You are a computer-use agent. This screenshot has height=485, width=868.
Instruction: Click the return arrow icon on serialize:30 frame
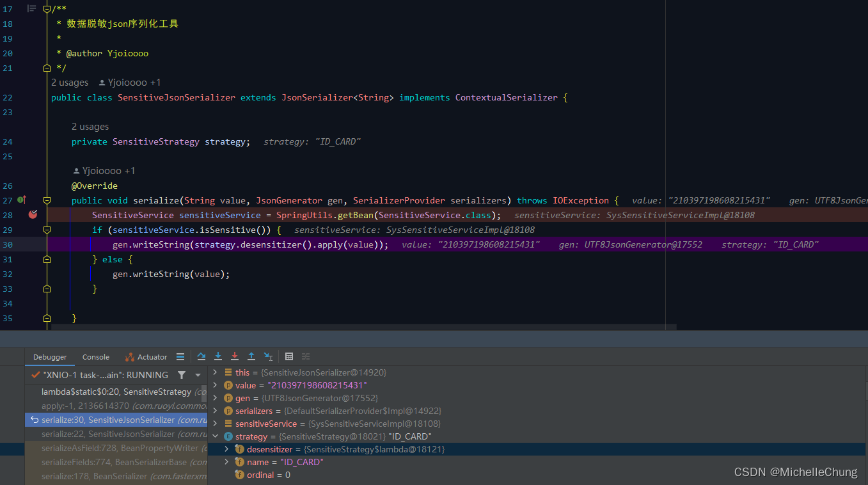[x=35, y=420]
